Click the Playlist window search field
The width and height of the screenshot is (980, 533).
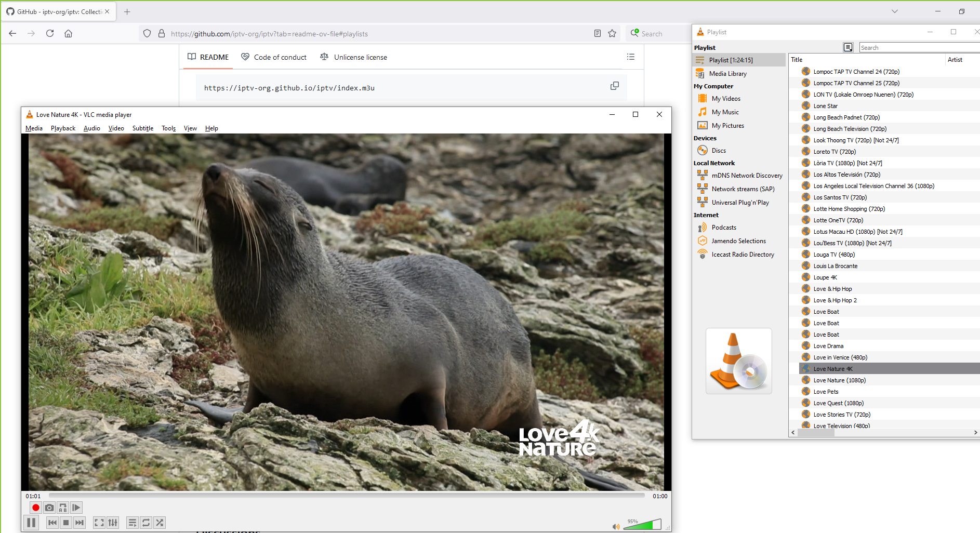pyautogui.click(x=919, y=48)
